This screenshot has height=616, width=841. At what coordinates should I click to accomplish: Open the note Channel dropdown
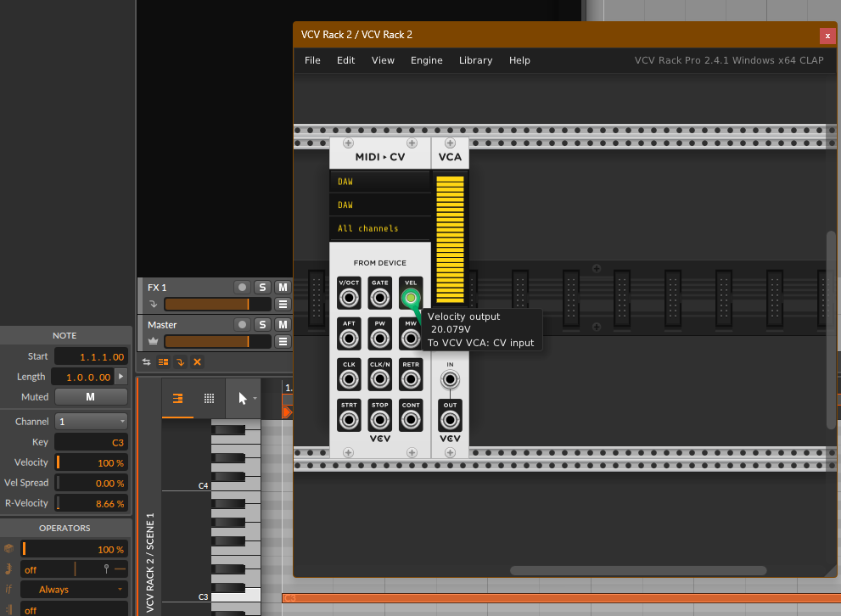tap(91, 422)
